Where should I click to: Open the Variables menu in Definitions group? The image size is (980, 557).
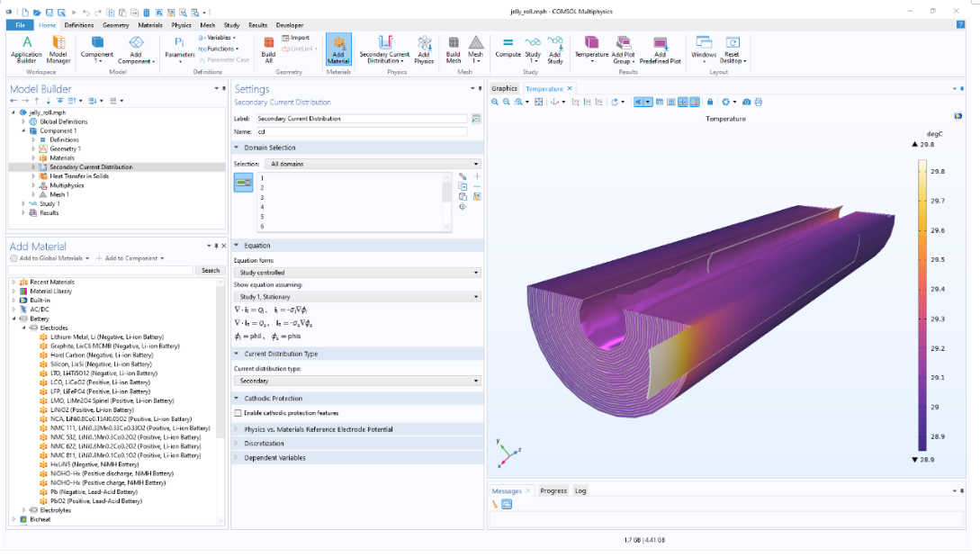[x=217, y=38]
